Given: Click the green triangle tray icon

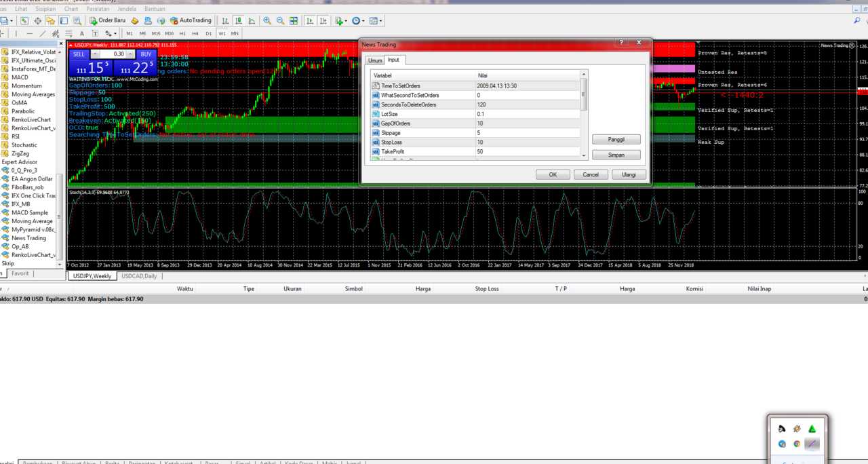Looking at the screenshot, I should [812, 429].
